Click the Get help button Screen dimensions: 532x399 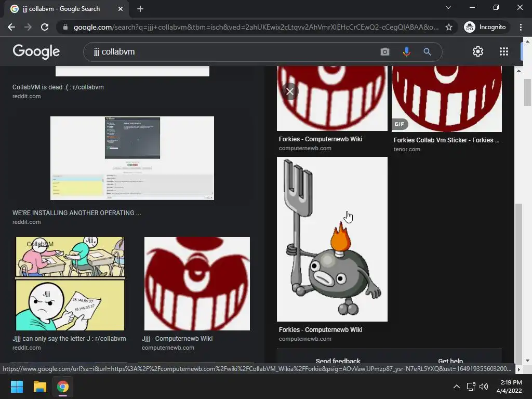coord(450,361)
